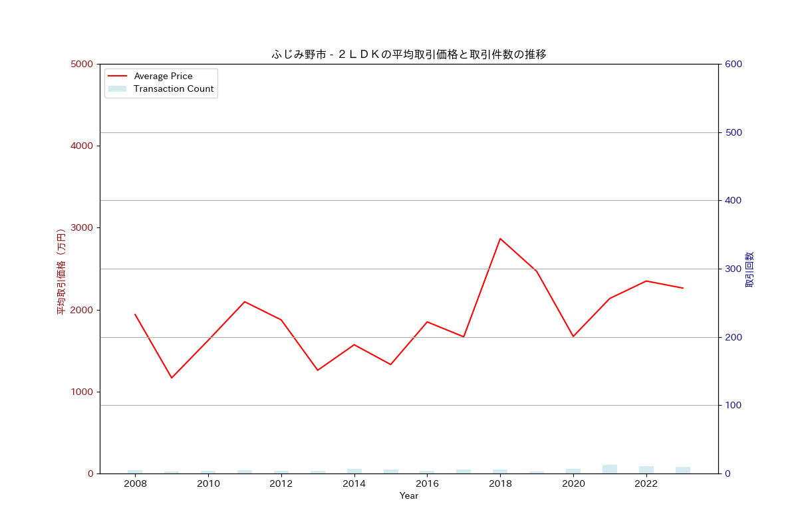Click the chart title text at top
The width and height of the screenshot is (798, 532).
(409, 55)
